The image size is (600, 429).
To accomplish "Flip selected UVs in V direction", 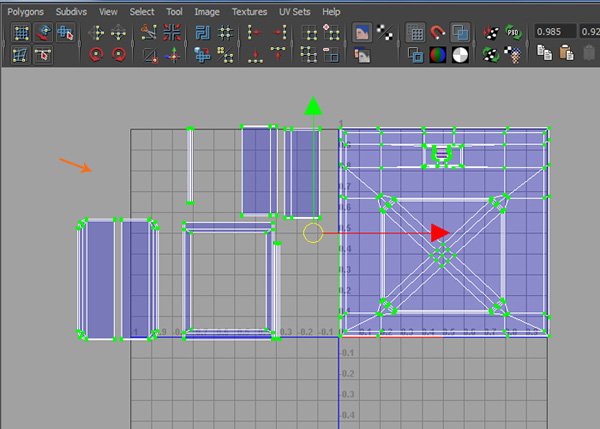I will (119, 33).
